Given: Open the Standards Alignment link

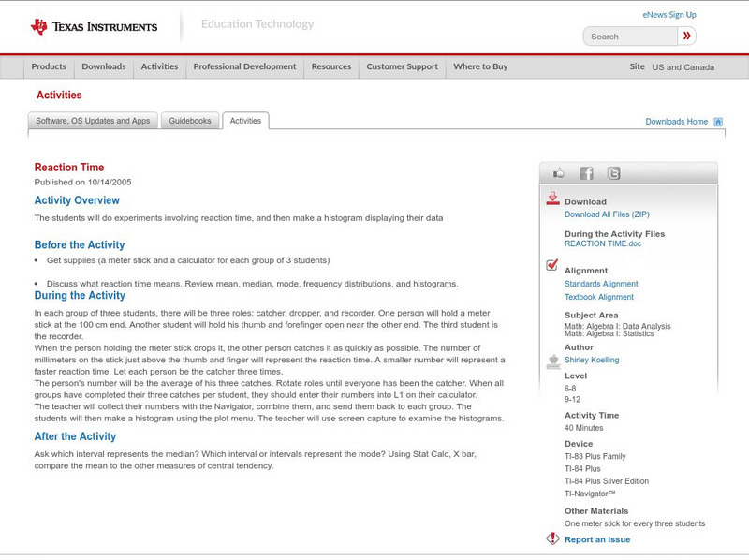Looking at the screenshot, I should pyautogui.click(x=601, y=284).
